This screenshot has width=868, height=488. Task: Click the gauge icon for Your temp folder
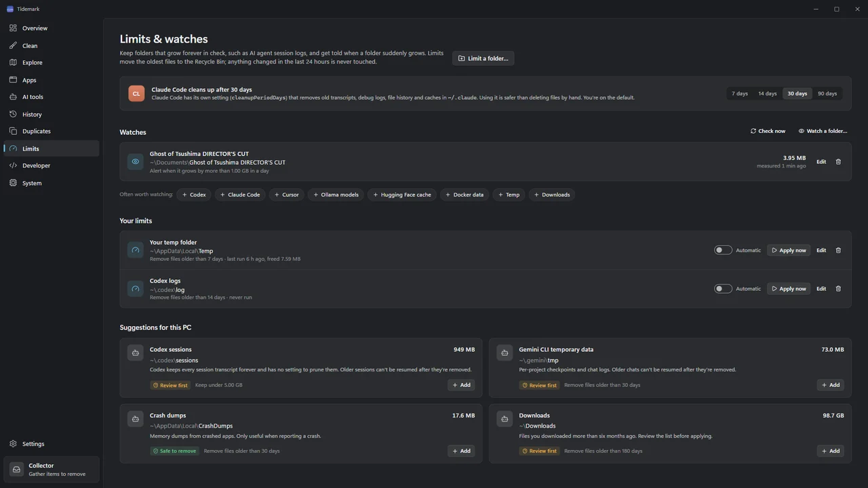click(136, 250)
